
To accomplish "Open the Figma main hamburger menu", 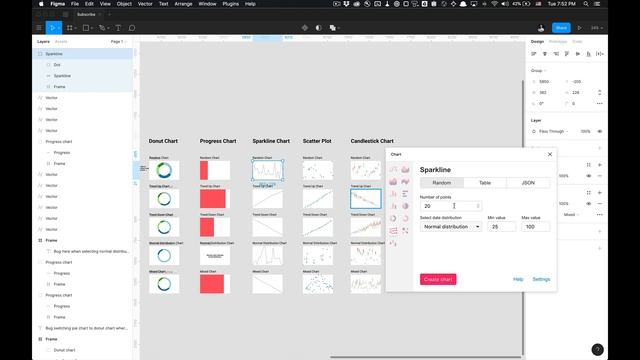I will (39, 28).
